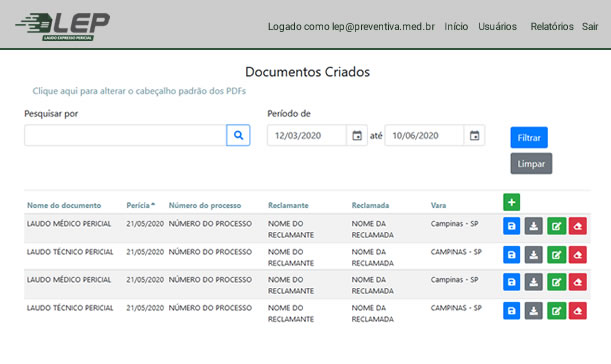Click the start date field showing 12/03/2020
The width and height of the screenshot is (611, 364).
[307, 135]
